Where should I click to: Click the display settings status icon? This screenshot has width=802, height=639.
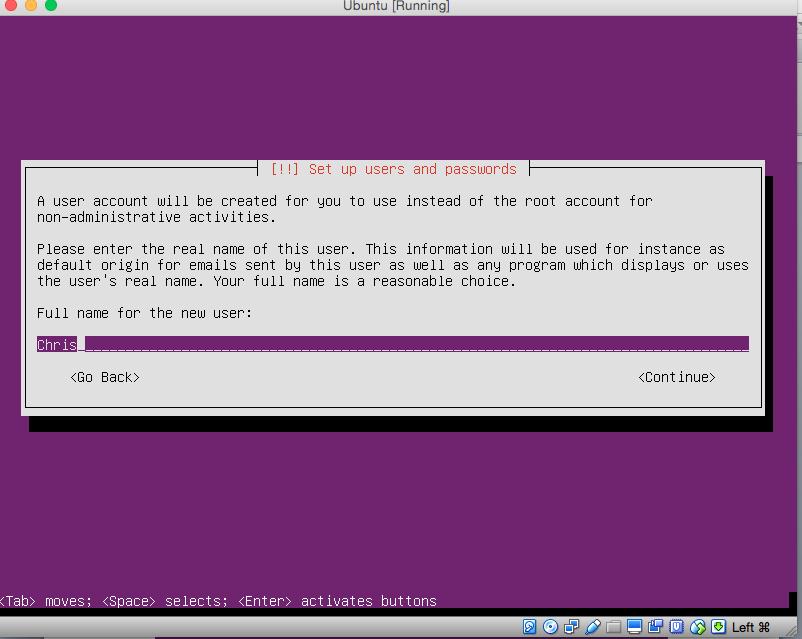click(x=634, y=626)
